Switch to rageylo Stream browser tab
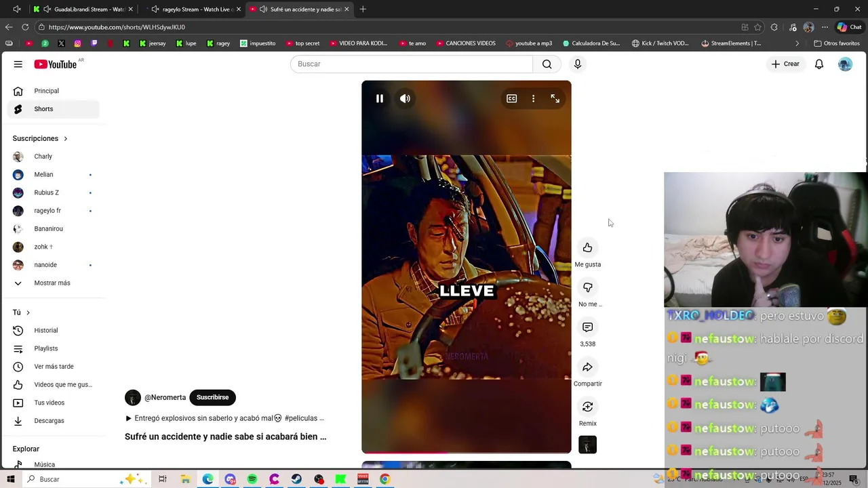 click(x=193, y=9)
